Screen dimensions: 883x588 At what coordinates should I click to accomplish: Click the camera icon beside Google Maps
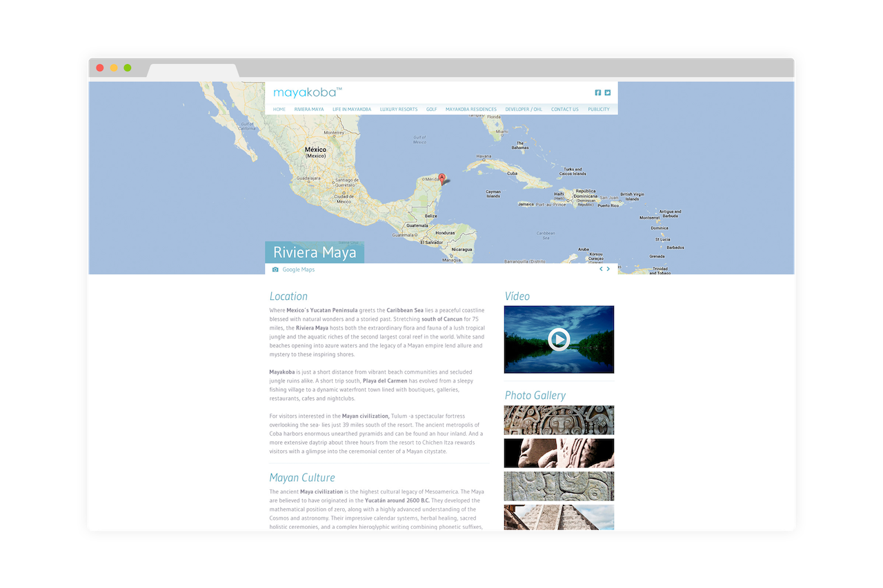275,270
